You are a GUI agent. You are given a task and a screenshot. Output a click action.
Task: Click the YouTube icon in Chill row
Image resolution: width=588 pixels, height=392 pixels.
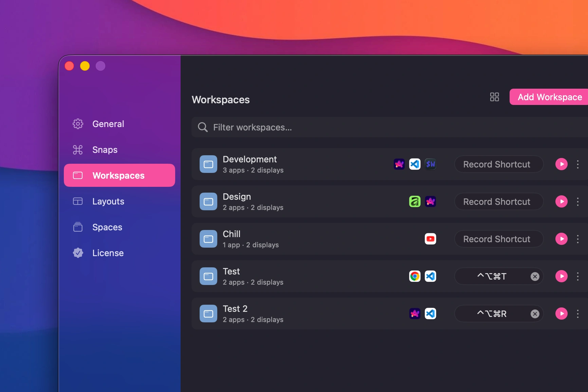click(430, 239)
